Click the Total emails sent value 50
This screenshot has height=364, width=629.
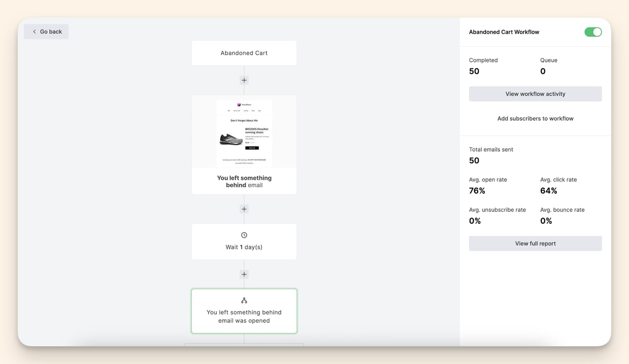point(474,161)
